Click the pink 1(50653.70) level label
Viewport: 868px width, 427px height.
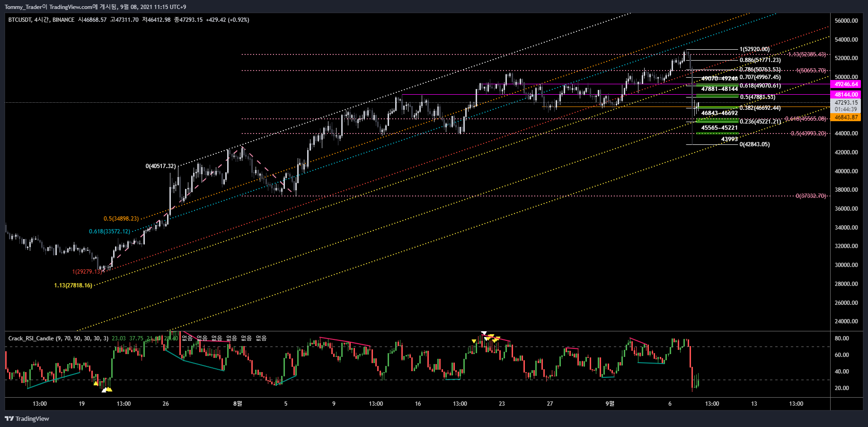pos(811,71)
